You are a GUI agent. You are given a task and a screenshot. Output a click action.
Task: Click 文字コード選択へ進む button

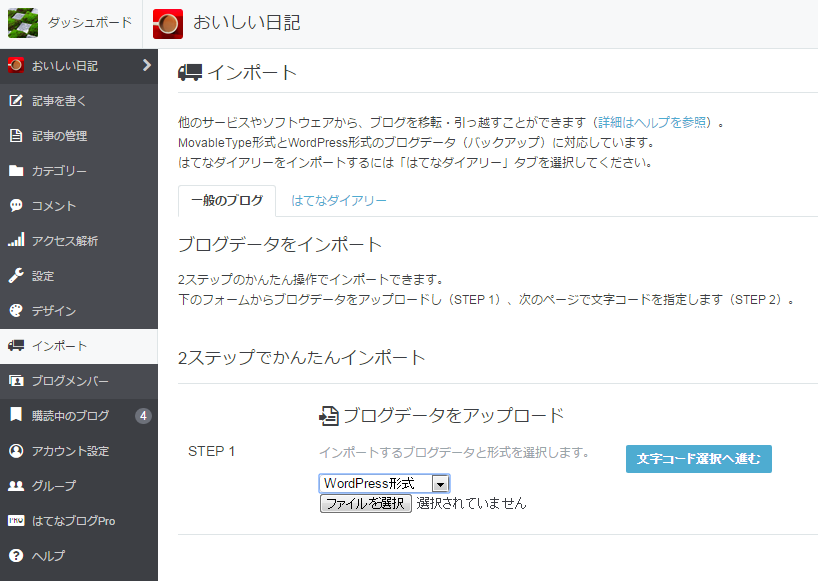(x=699, y=459)
